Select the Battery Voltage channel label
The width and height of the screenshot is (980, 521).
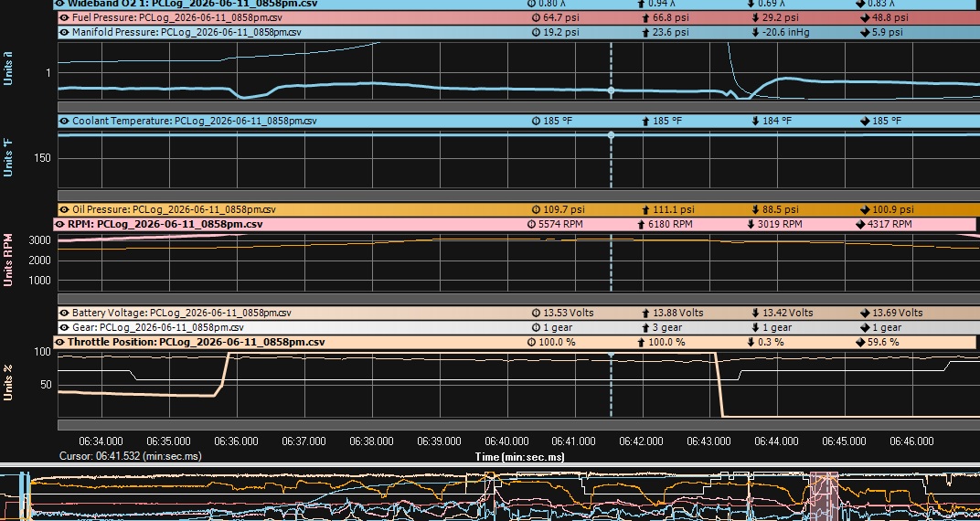pyautogui.click(x=182, y=313)
